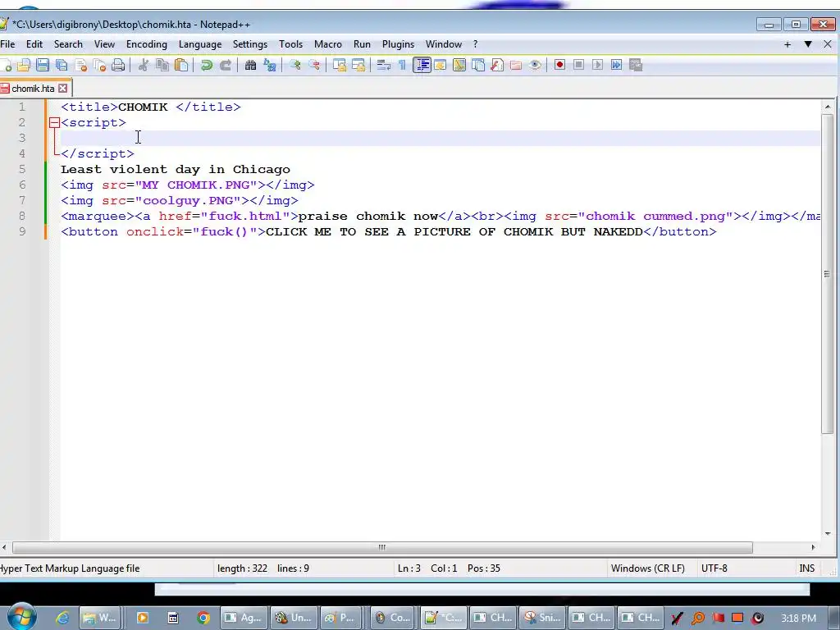This screenshot has width=840, height=630.
Task: Open the Function List toolbar icon
Action: (x=496, y=65)
